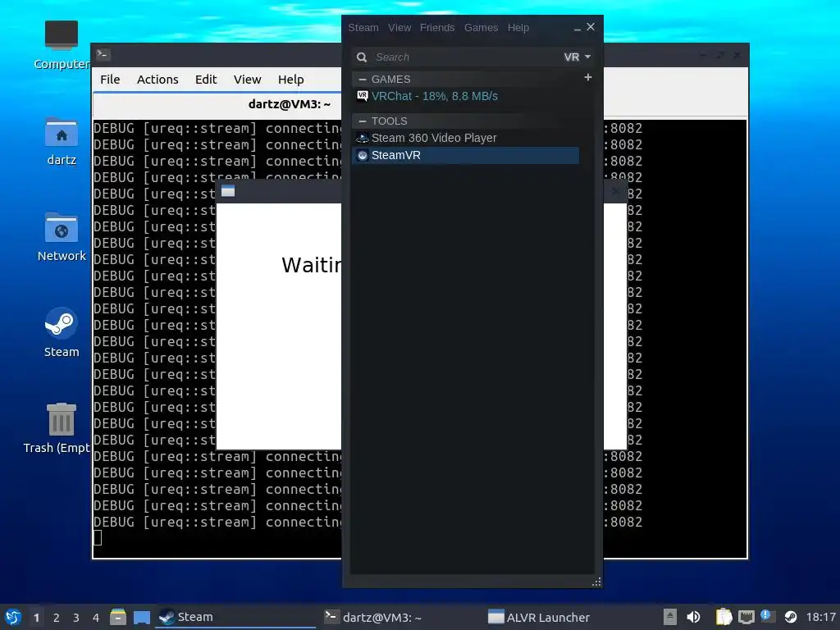Open the Friends menu in Steam
This screenshot has width=840, height=630.
point(437,27)
